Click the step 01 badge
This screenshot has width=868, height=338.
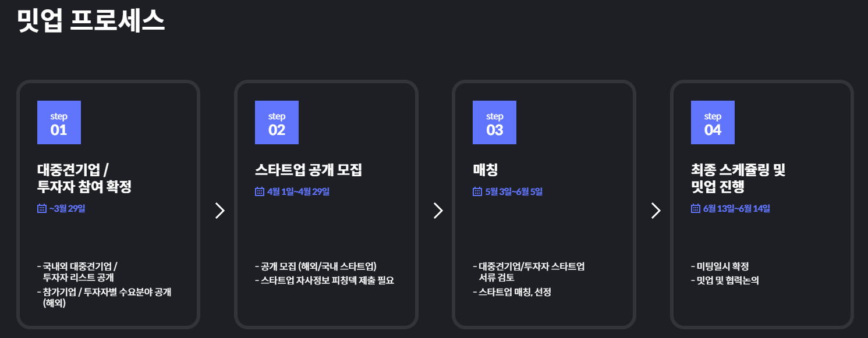pyautogui.click(x=59, y=122)
